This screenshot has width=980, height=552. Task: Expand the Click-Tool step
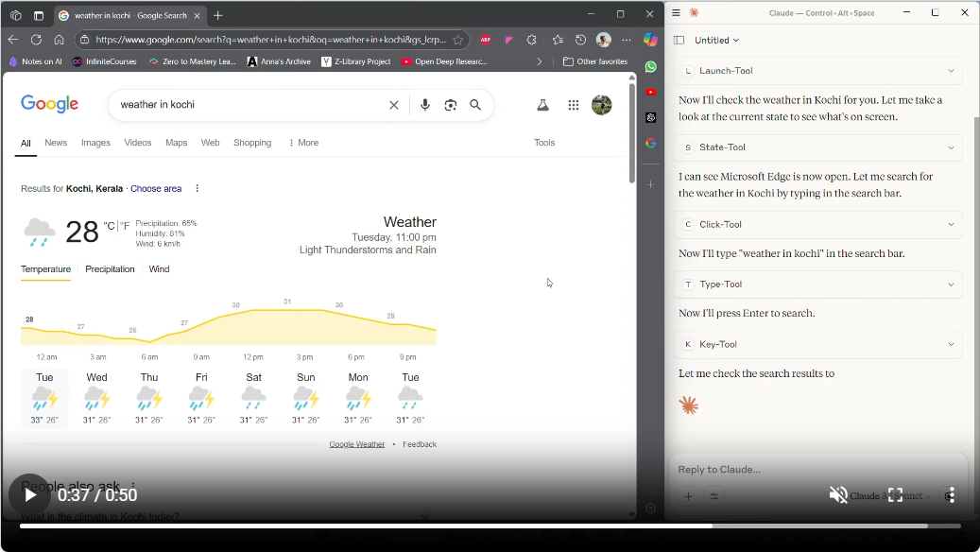pos(818,224)
